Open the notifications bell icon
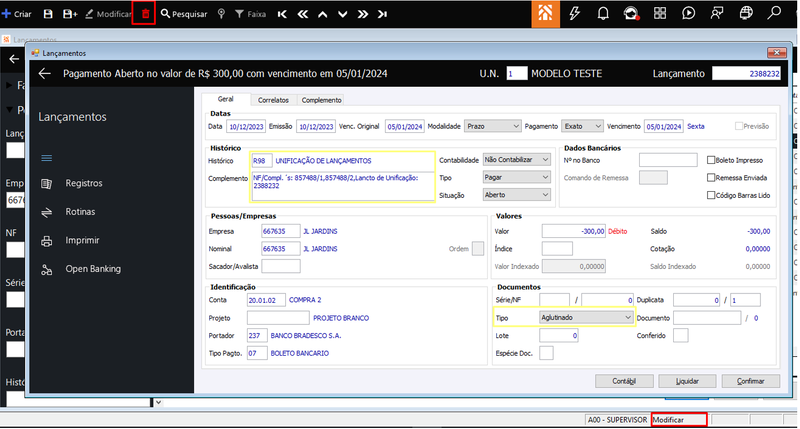The height and width of the screenshot is (429, 800). (x=603, y=13)
